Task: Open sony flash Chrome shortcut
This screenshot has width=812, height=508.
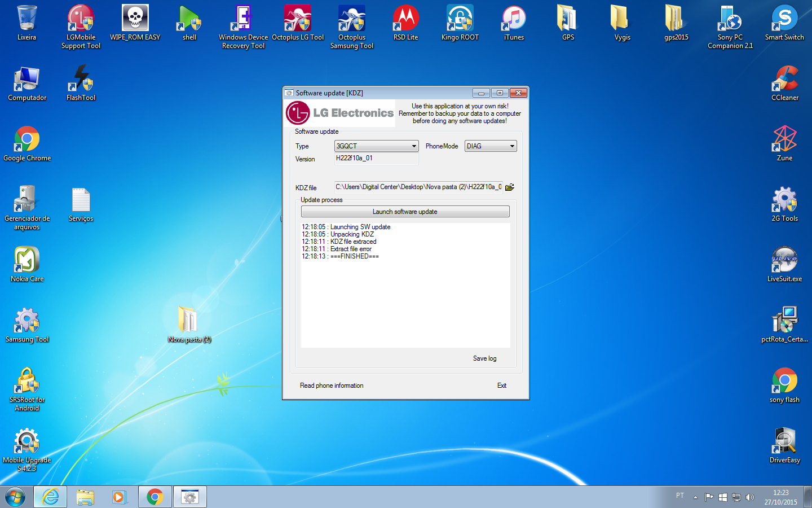Action: click(785, 386)
